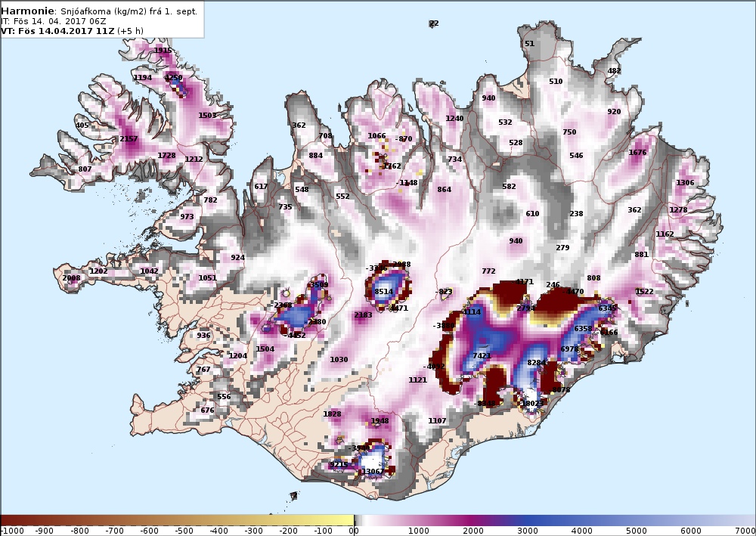Select the value 51 at the northern tip
The width and height of the screenshot is (756, 536).
tap(529, 43)
